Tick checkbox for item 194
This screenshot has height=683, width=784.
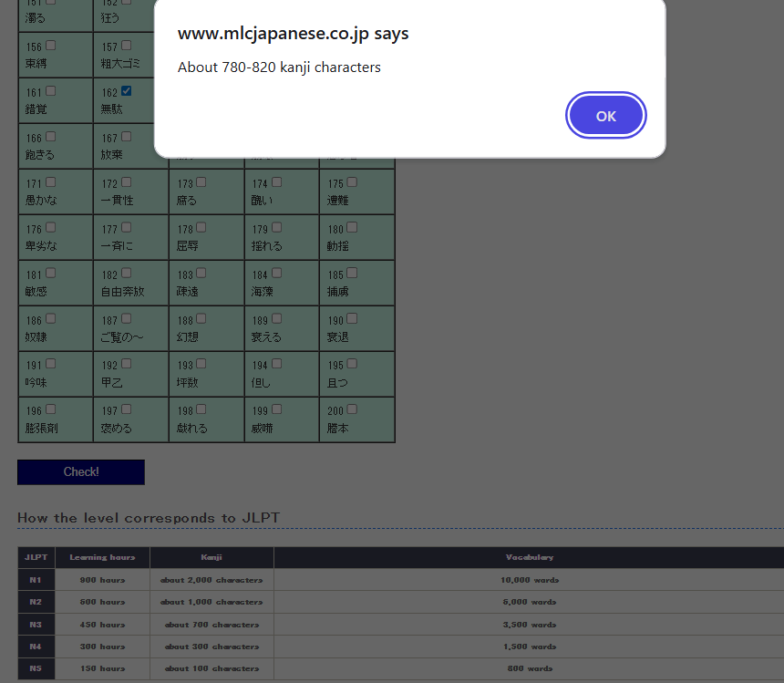point(276,364)
